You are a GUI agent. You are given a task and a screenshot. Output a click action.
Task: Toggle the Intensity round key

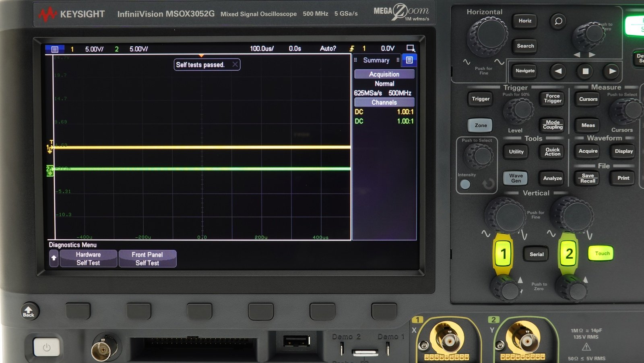[x=465, y=185]
